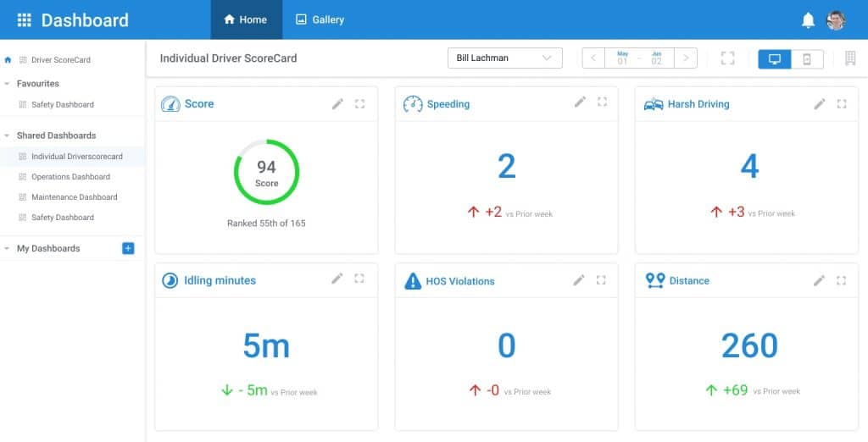Collapse the Favourites section
868x442 pixels.
[8, 84]
